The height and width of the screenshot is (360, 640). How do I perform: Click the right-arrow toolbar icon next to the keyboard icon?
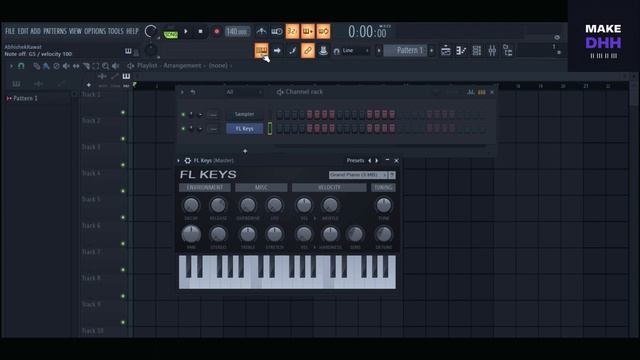click(x=277, y=51)
